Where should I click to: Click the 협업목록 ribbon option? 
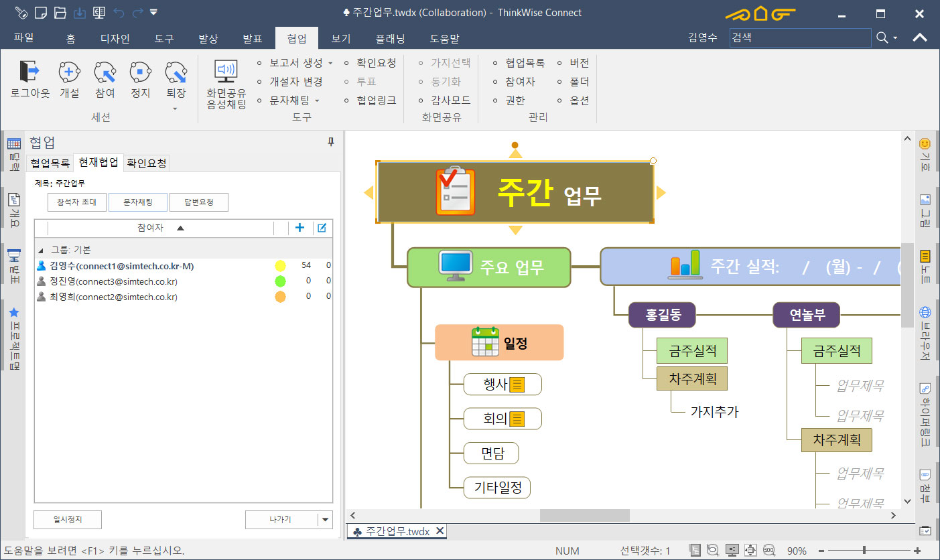point(519,63)
